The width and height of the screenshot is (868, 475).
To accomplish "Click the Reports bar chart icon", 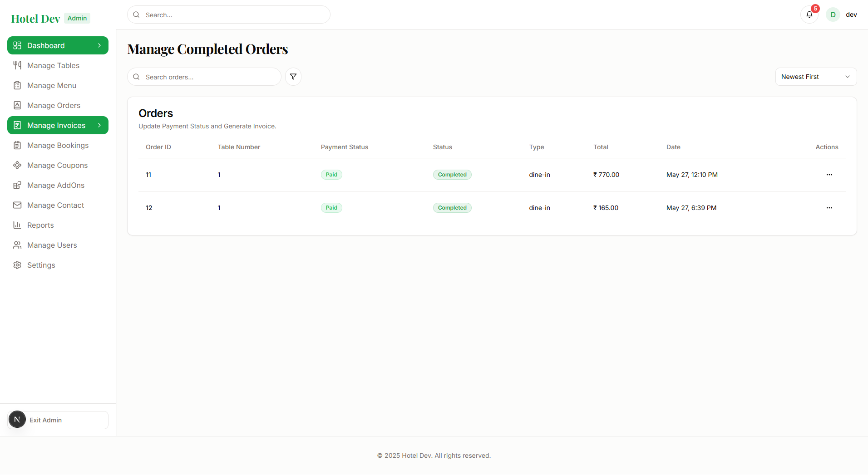I will [17, 225].
